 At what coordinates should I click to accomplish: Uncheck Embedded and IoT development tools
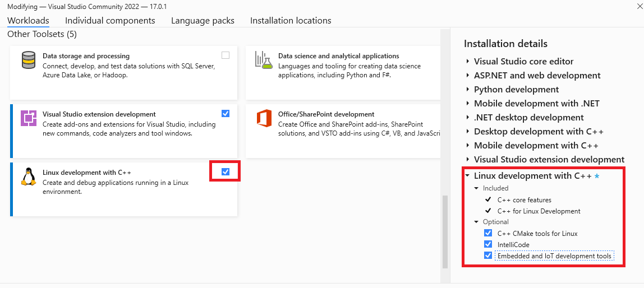[x=488, y=255]
